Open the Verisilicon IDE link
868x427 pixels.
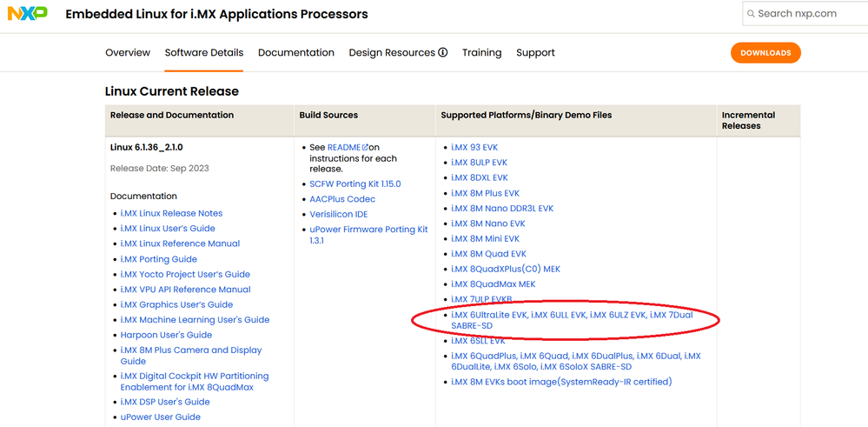pos(339,215)
